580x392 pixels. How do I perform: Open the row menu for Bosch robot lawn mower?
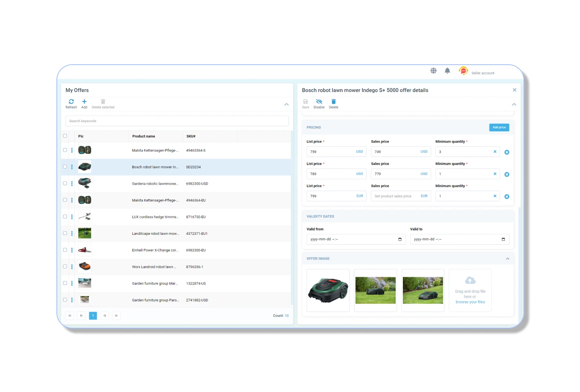pyautogui.click(x=72, y=167)
